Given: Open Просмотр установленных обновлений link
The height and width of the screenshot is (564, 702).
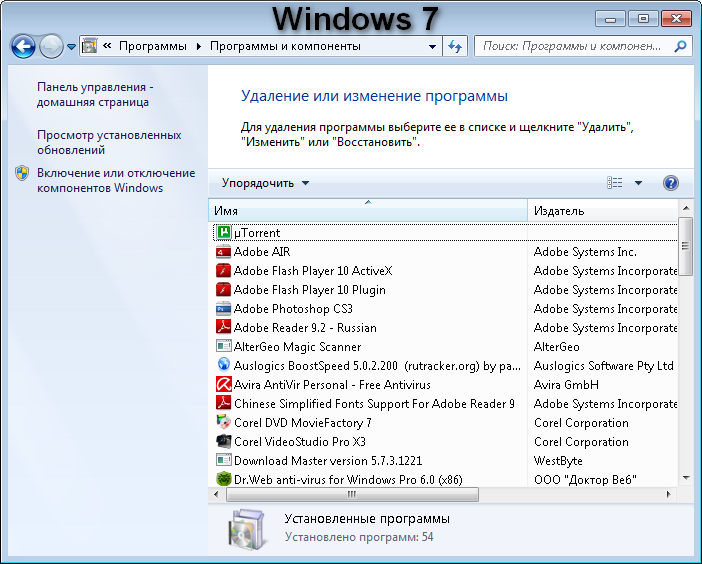Looking at the screenshot, I should click(109, 142).
